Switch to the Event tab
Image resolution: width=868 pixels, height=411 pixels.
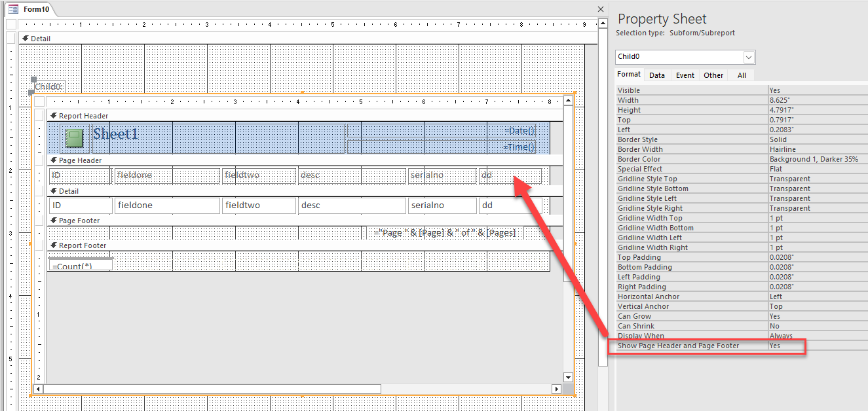click(685, 75)
